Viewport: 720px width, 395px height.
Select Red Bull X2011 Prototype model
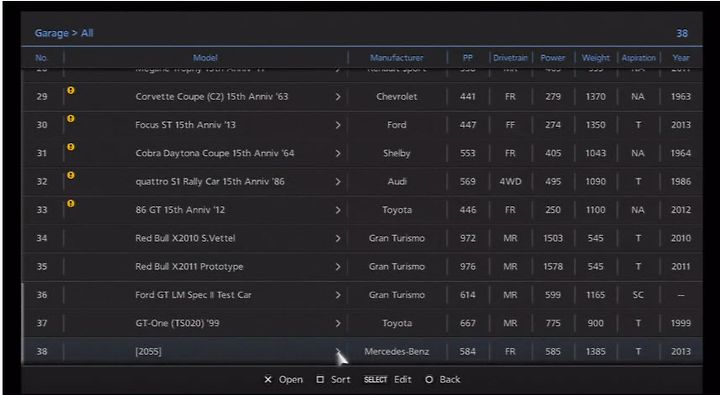(189, 267)
